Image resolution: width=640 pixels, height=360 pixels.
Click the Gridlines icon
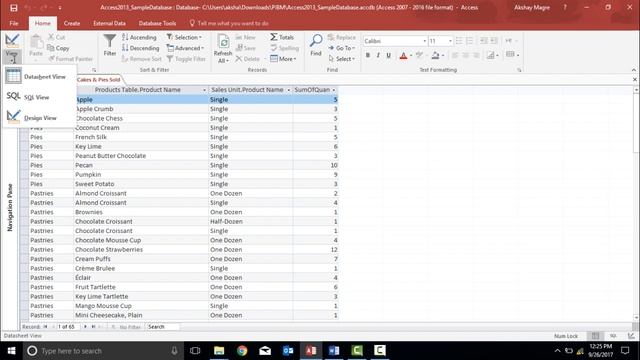tap(491, 55)
